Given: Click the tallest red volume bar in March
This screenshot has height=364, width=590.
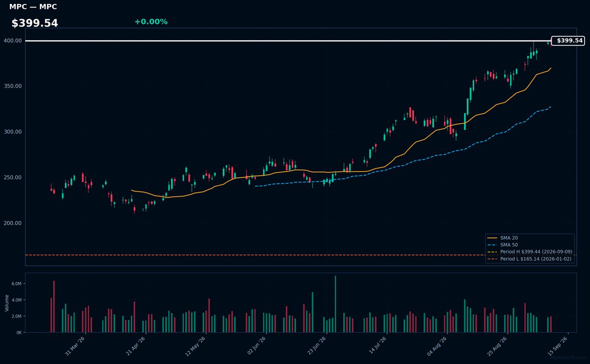Looking at the screenshot, I should [x=54, y=307].
